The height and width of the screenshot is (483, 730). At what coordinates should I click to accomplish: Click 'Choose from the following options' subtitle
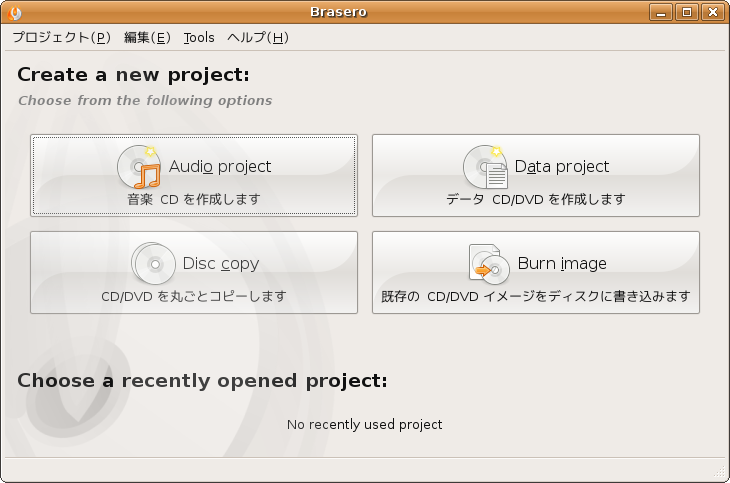click(145, 101)
